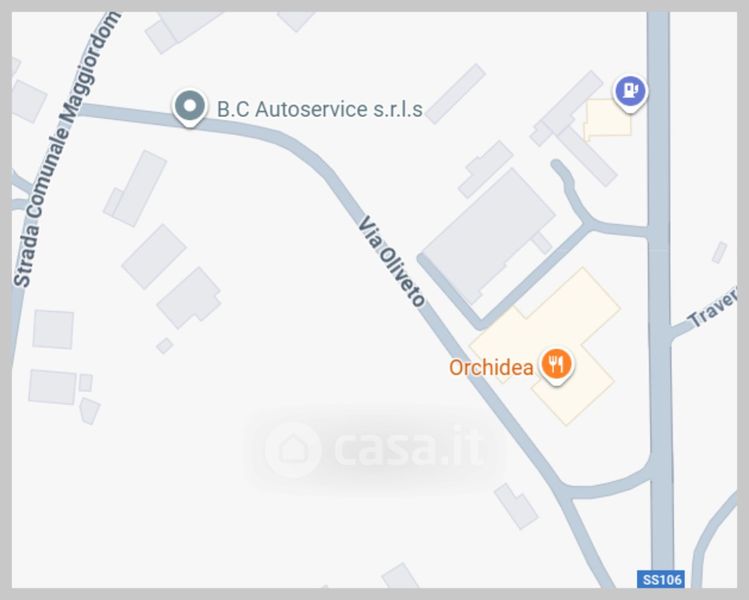
Task: Open the B.C Autoservice s.r.l.s label
Action: click(x=320, y=109)
